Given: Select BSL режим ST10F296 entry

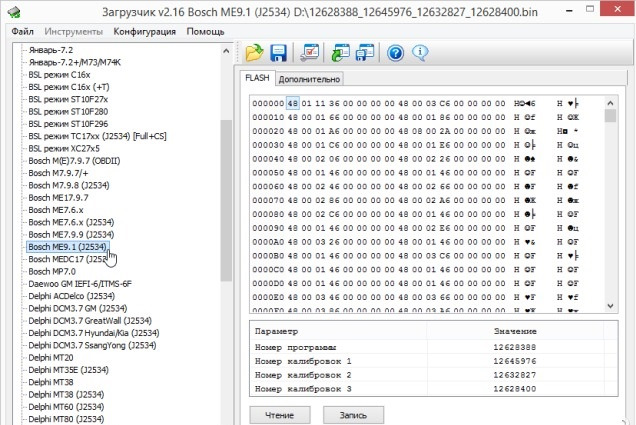Looking at the screenshot, I should click(68, 124).
